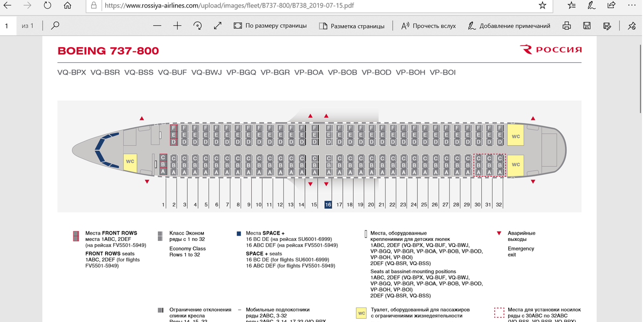The height and width of the screenshot is (322, 644).
Task: Save the PDF with floppy disk icon
Action: (587, 26)
